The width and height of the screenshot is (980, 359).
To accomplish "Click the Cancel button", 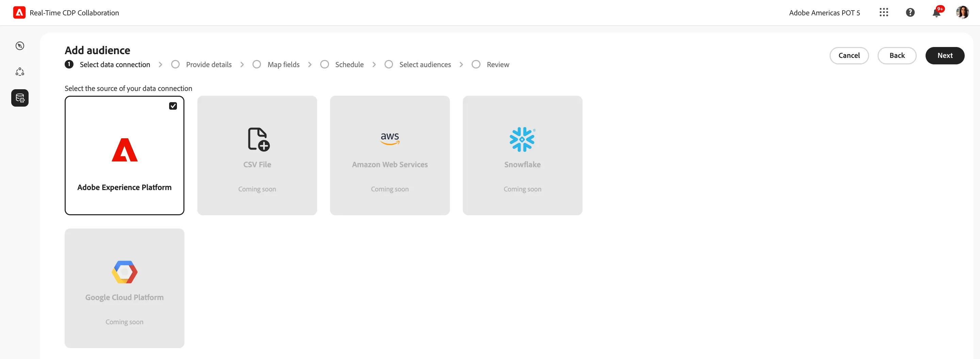I will tap(849, 56).
